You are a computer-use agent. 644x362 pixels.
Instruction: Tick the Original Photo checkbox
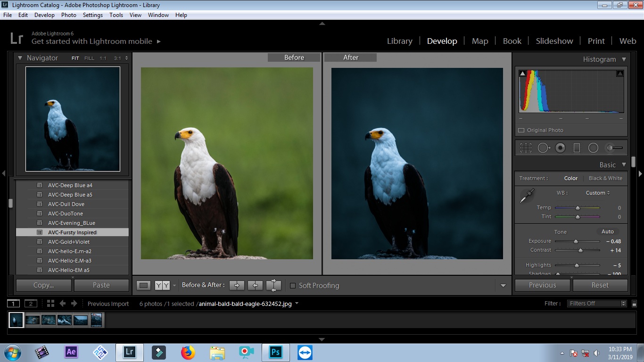pos(521,131)
